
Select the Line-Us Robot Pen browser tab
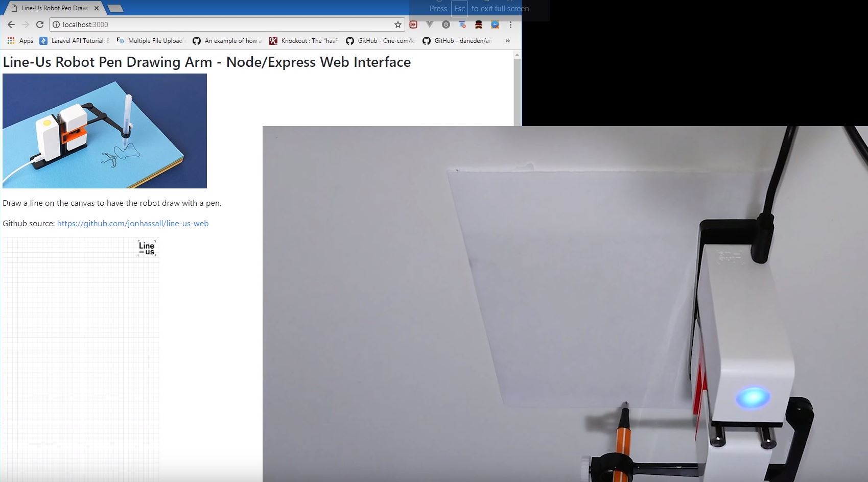click(x=54, y=8)
